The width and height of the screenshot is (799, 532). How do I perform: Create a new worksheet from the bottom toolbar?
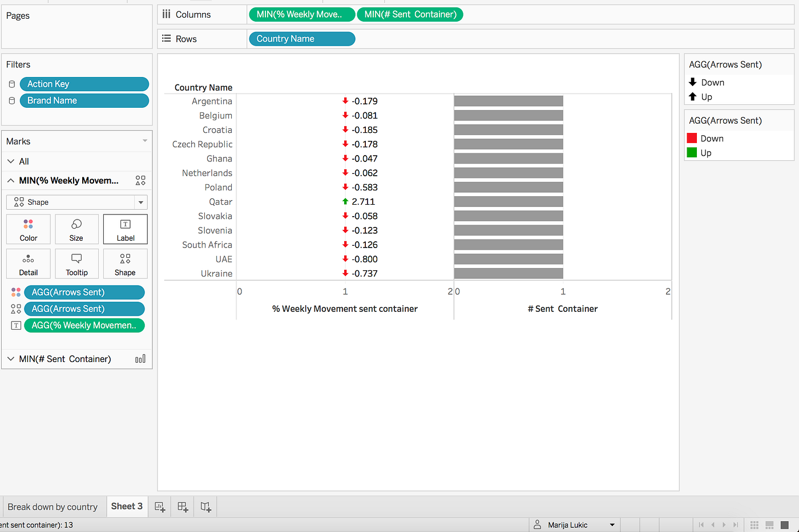[x=160, y=506]
